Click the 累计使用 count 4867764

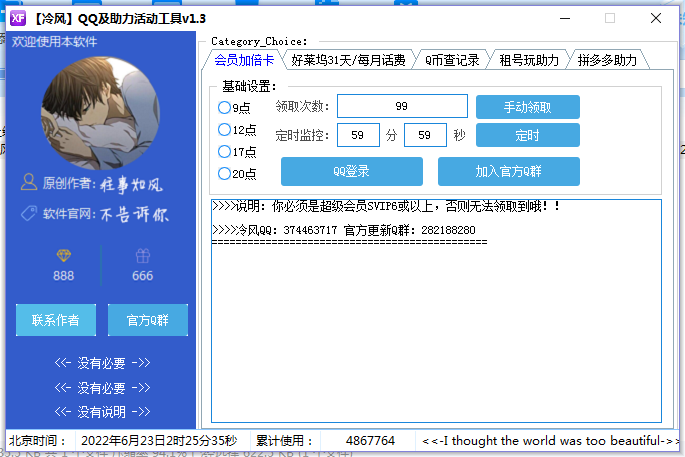click(370, 440)
